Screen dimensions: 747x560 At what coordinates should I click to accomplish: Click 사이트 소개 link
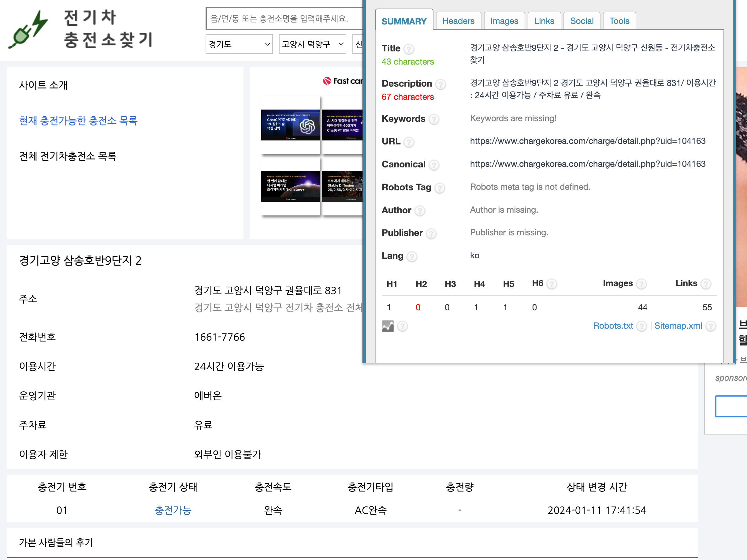coord(43,85)
